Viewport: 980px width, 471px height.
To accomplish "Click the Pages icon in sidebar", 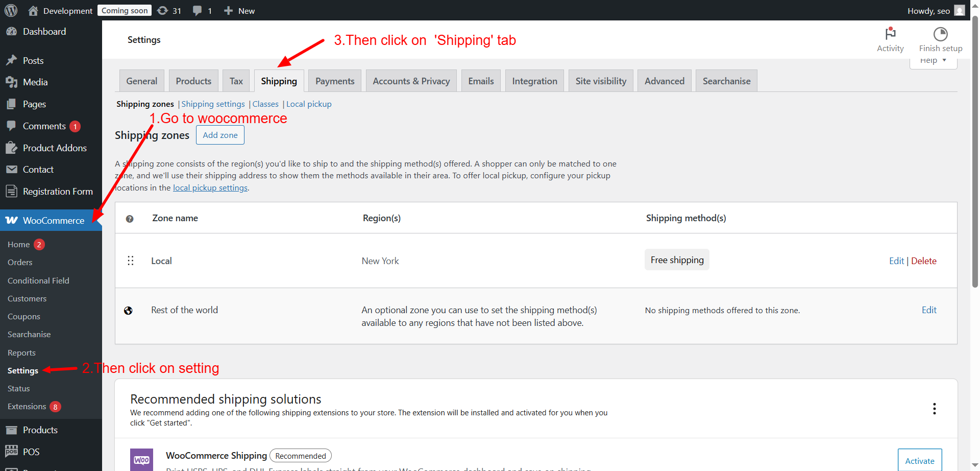I will click(x=11, y=104).
